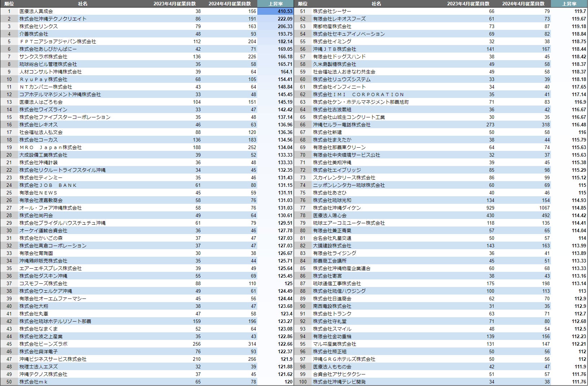Click the 沖縄テクノス株式会社 cell

coord(43,374)
